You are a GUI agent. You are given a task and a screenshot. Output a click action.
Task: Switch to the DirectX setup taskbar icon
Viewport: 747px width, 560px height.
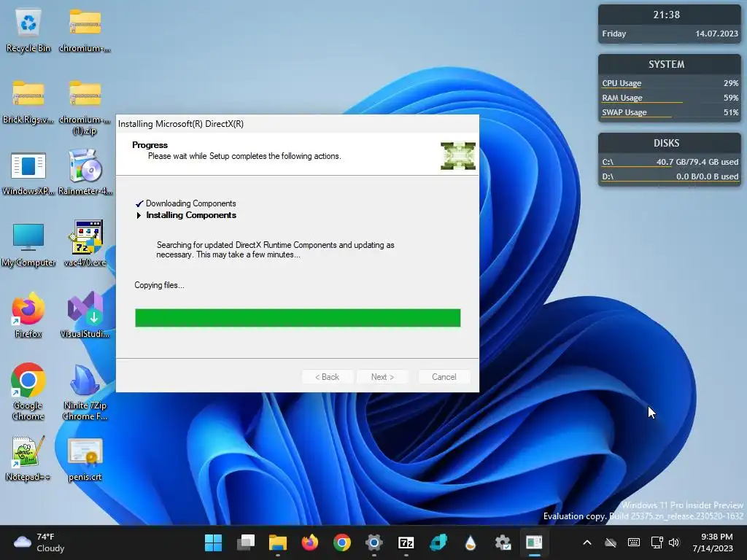tap(535, 542)
